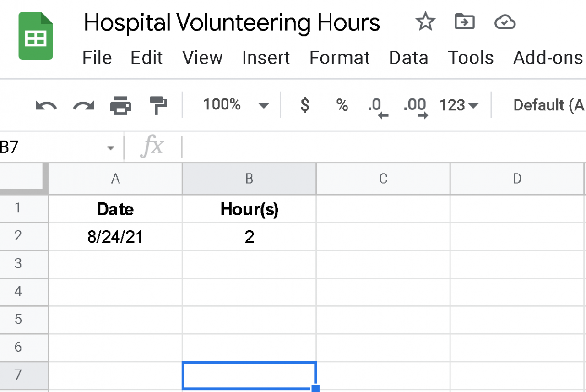Open the 100% zoom dropdown
Viewport: 586px width, 392px height.
(x=236, y=106)
